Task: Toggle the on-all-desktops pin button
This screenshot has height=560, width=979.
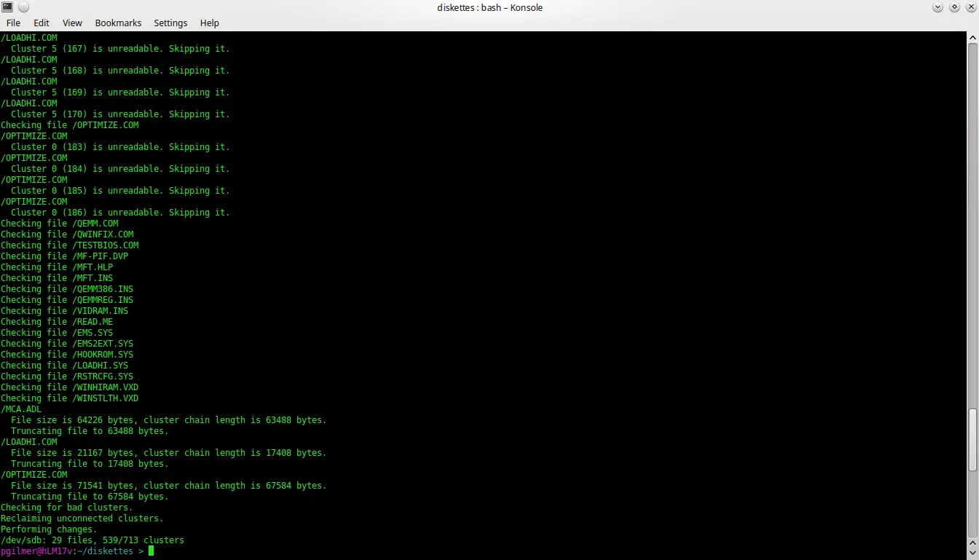Action: [x=23, y=7]
